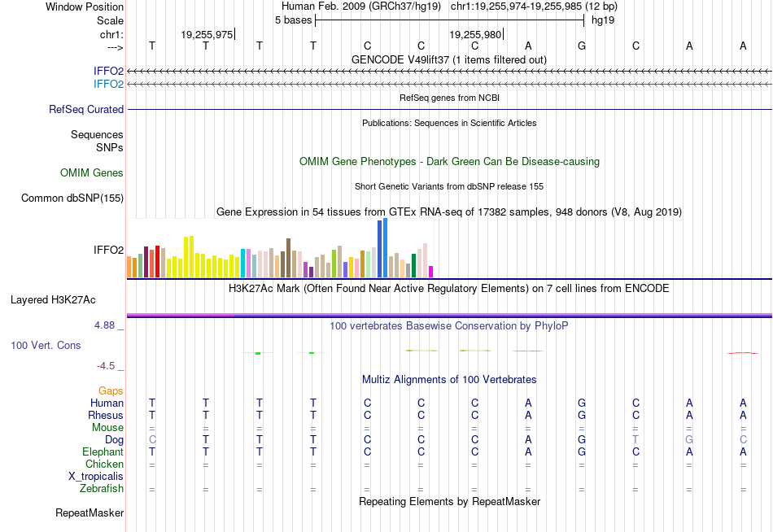Click the light blue IFFO2 gene label

pos(108,85)
